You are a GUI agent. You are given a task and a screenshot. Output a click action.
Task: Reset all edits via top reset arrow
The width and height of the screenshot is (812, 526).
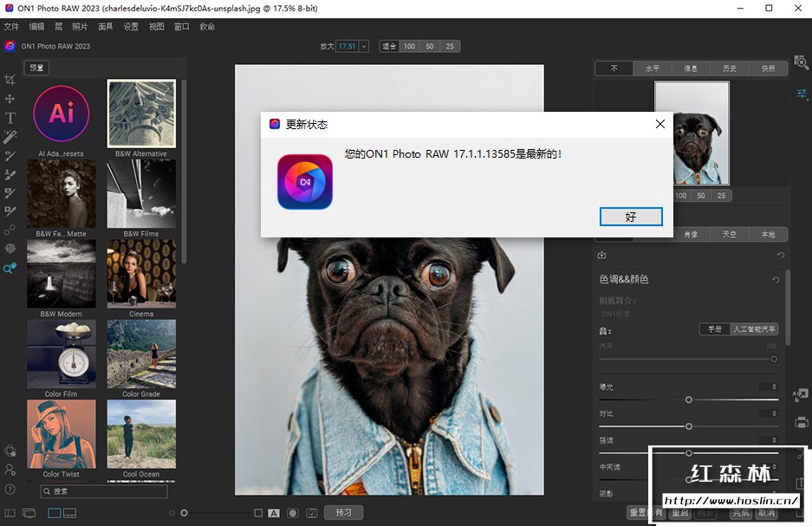coord(781,255)
